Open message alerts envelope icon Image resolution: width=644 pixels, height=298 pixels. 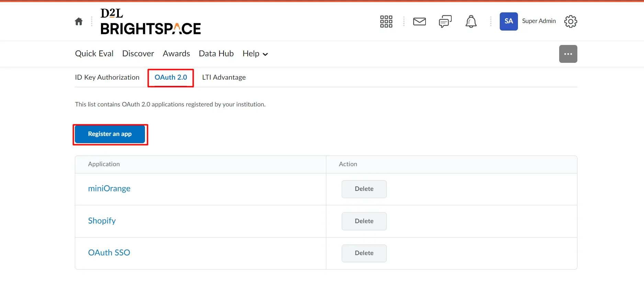(419, 22)
